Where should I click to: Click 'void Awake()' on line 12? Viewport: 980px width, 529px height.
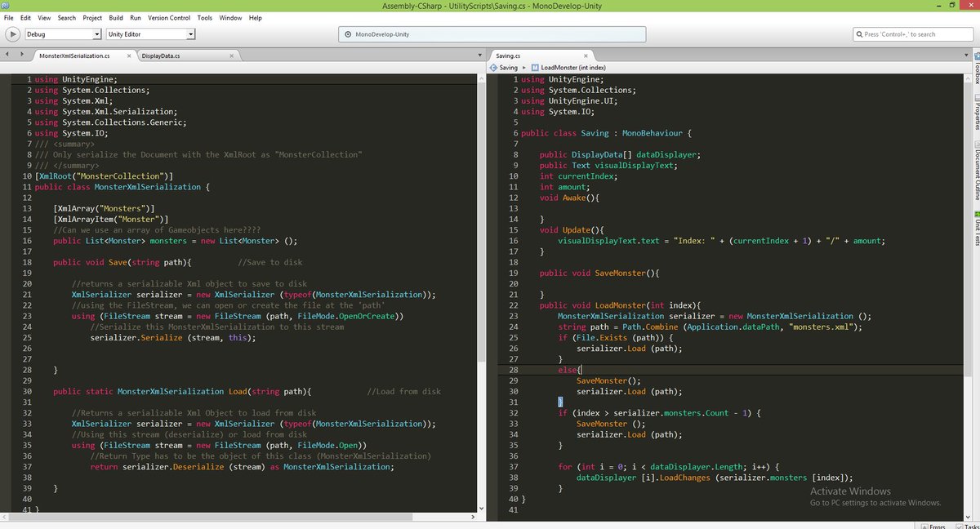(x=569, y=198)
